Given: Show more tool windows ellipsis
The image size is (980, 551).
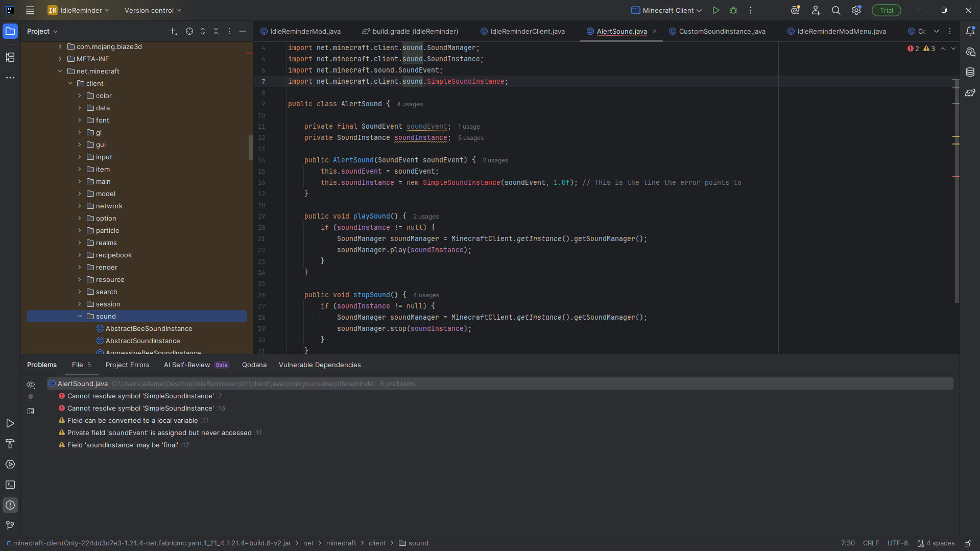Looking at the screenshot, I should [x=10, y=78].
